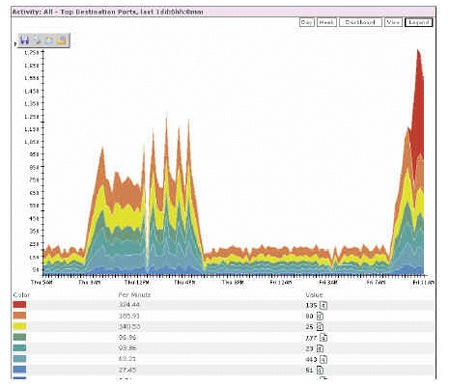The height and width of the screenshot is (386, 450).
Task: Click the refresh icon in chart toolbar
Action: click(49, 40)
